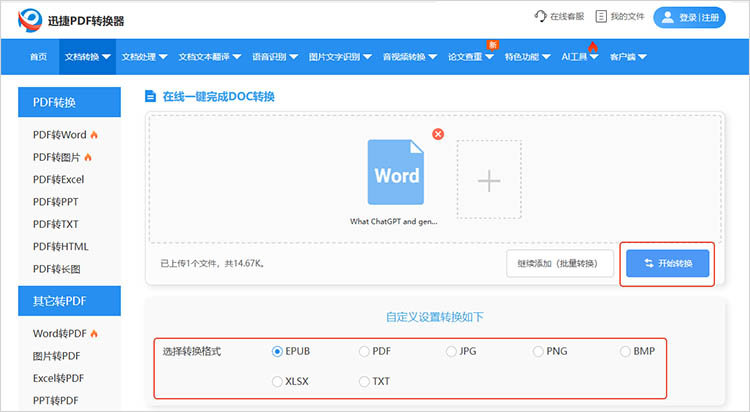Image resolution: width=750 pixels, height=412 pixels.
Task: Click file name "What ChatGPT and gen..."
Action: (x=394, y=222)
